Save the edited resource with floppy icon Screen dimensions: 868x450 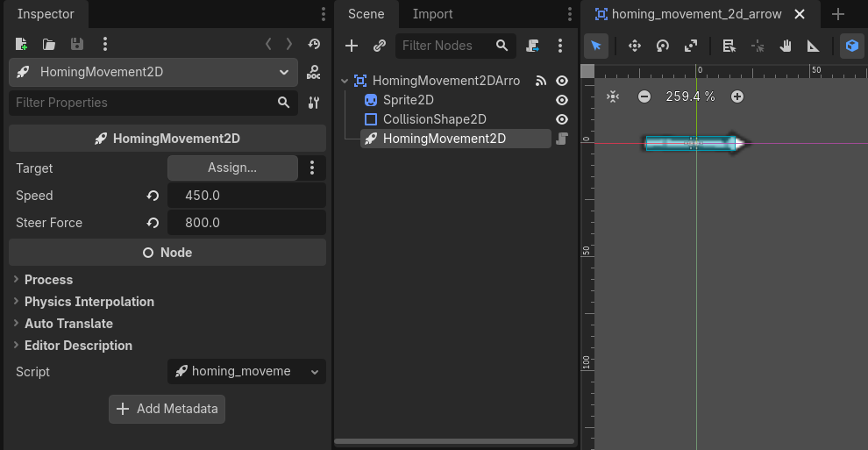coord(77,44)
